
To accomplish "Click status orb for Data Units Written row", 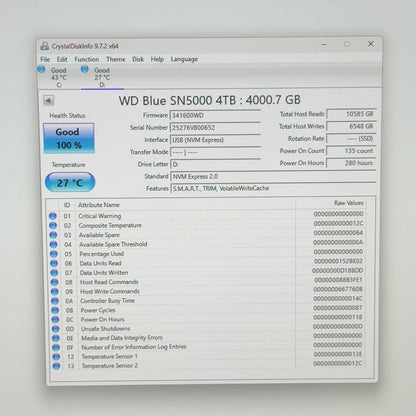I will (x=54, y=273).
